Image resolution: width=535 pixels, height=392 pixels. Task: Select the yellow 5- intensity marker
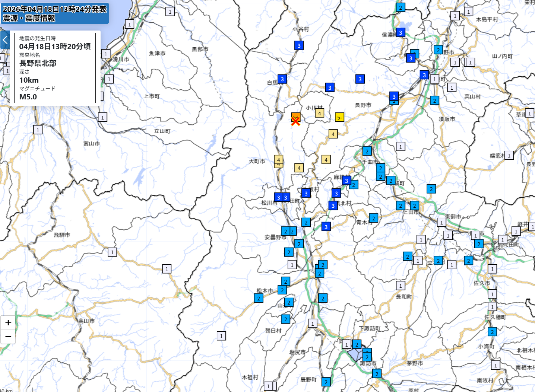(339, 118)
